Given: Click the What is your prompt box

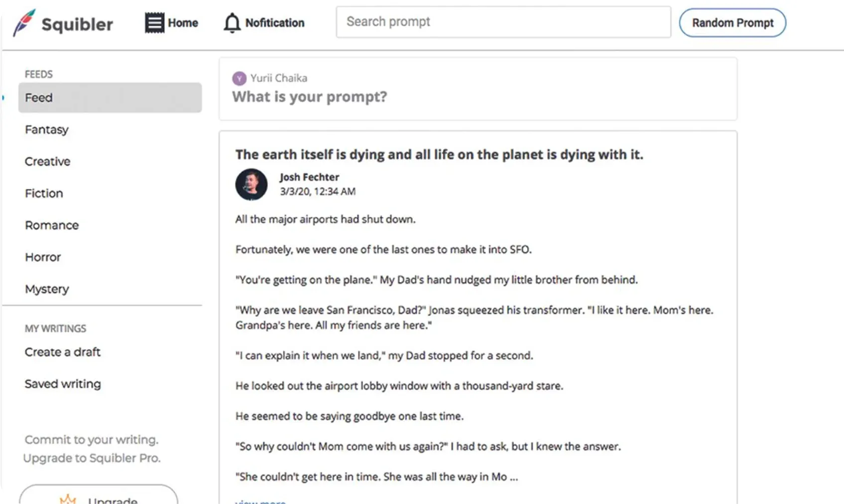Looking at the screenshot, I should click(x=477, y=97).
